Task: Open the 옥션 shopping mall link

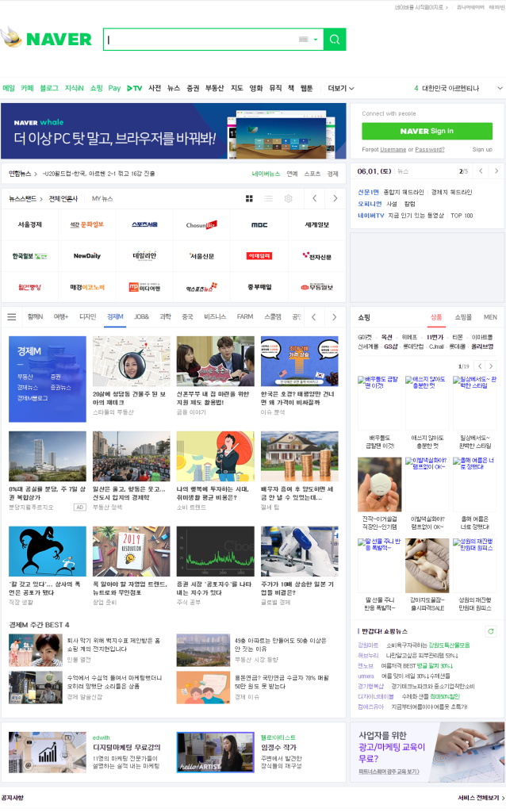Action: 386,337
